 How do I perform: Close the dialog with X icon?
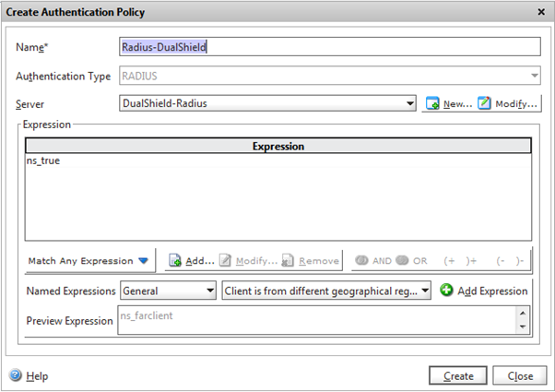coord(540,12)
